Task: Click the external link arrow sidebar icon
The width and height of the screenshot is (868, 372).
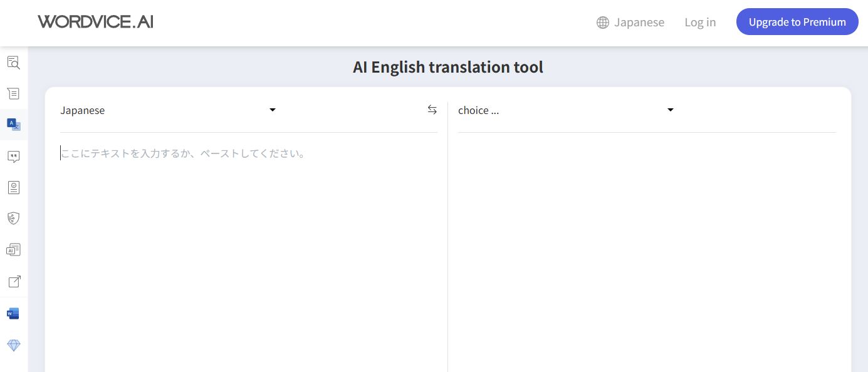Action: (13, 282)
